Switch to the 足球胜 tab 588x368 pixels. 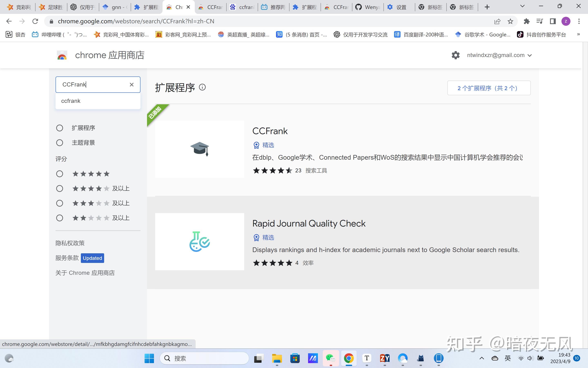click(51, 7)
